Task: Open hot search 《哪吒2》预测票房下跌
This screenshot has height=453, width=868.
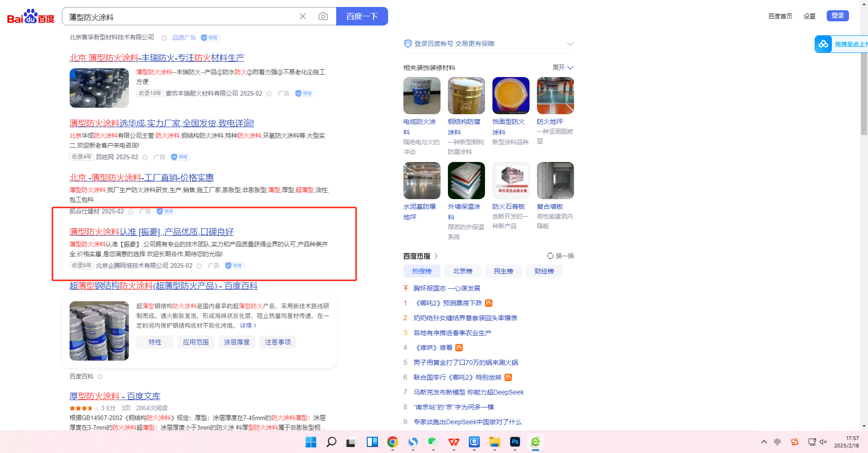Action: tap(448, 303)
